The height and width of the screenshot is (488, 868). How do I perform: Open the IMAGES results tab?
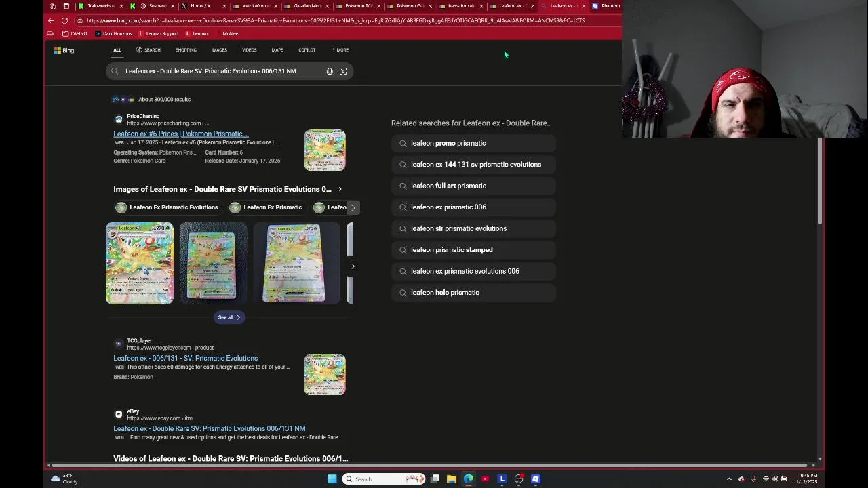[219, 50]
